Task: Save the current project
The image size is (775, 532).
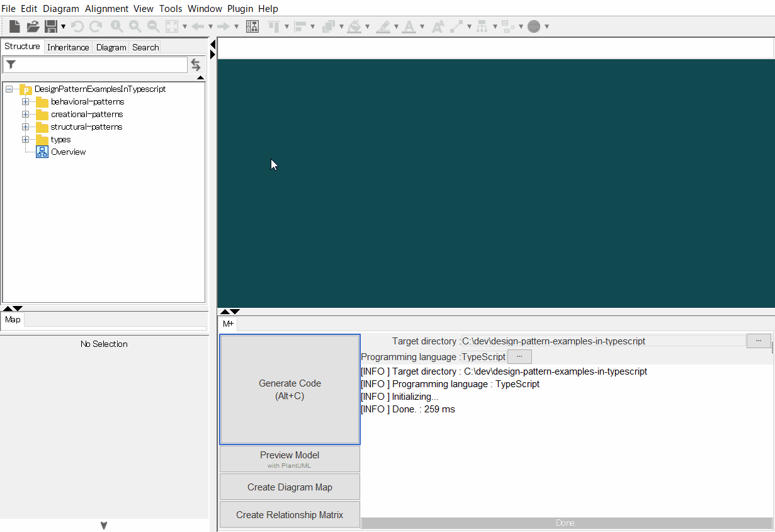Action: (x=51, y=26)
